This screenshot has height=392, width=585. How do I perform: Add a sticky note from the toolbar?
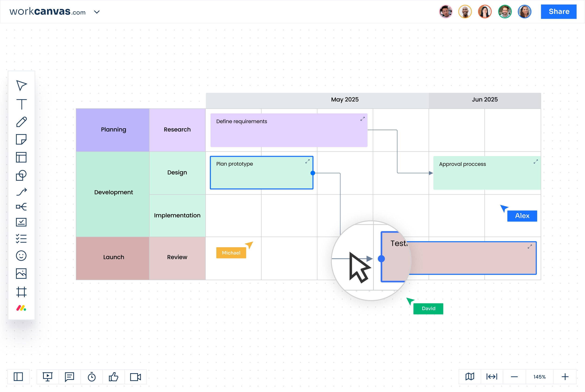point(22,139)
